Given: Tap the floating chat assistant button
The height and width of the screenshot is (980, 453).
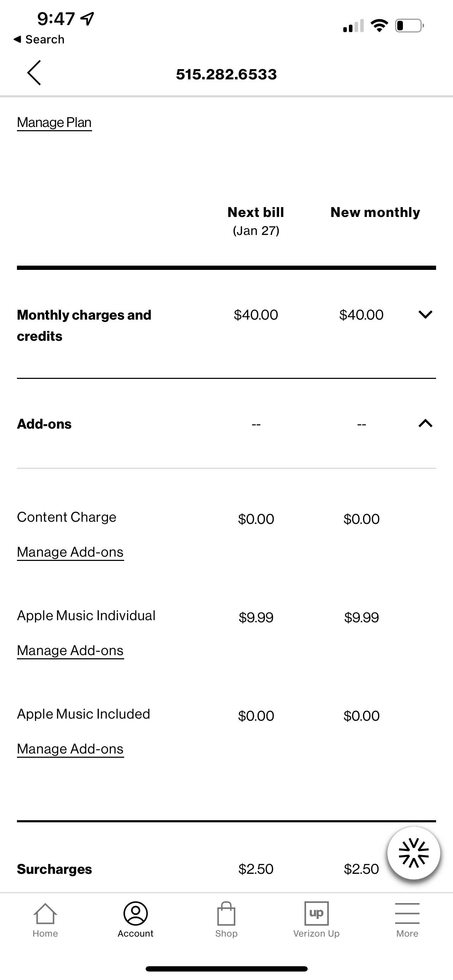Looking at the screenshot, I should click(413, 853).
